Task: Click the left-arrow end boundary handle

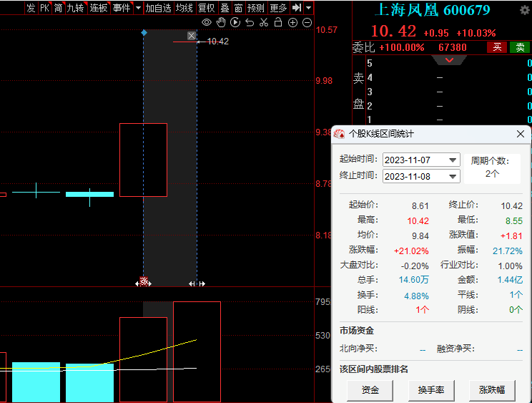Action: click(192, 284)
